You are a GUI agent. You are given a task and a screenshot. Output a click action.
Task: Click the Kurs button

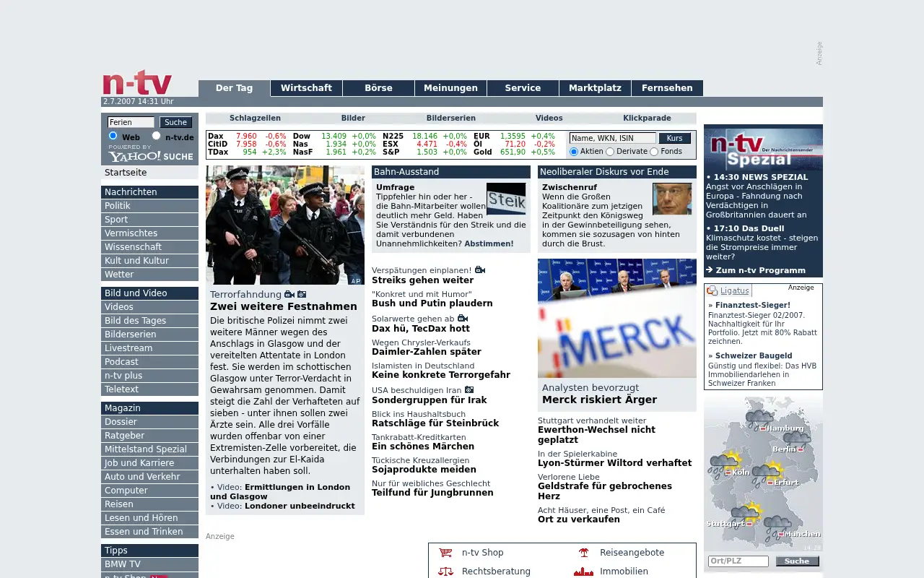click(675, 138)
